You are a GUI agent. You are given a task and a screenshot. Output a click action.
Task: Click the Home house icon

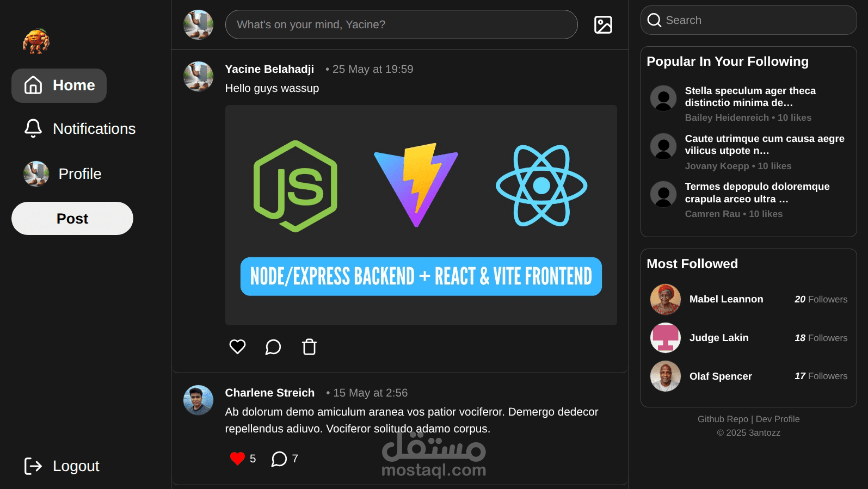click(33, 85)
